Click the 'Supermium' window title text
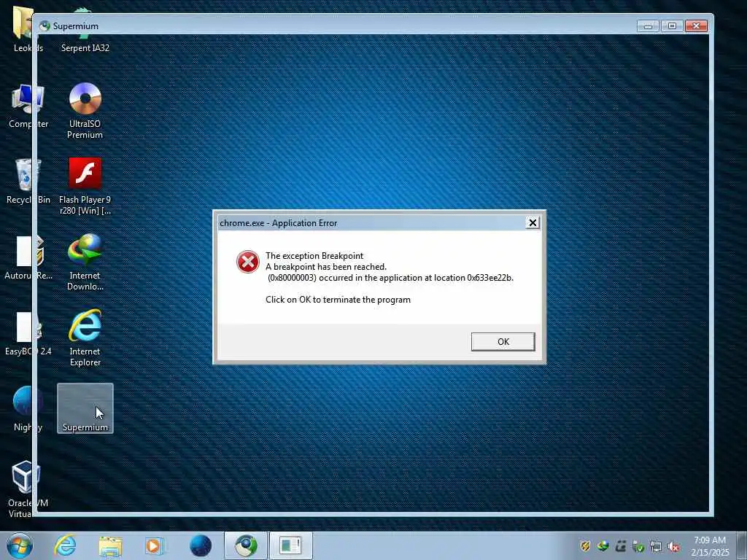Viewport: 747px width, 560px height. (x=76, y=26)
